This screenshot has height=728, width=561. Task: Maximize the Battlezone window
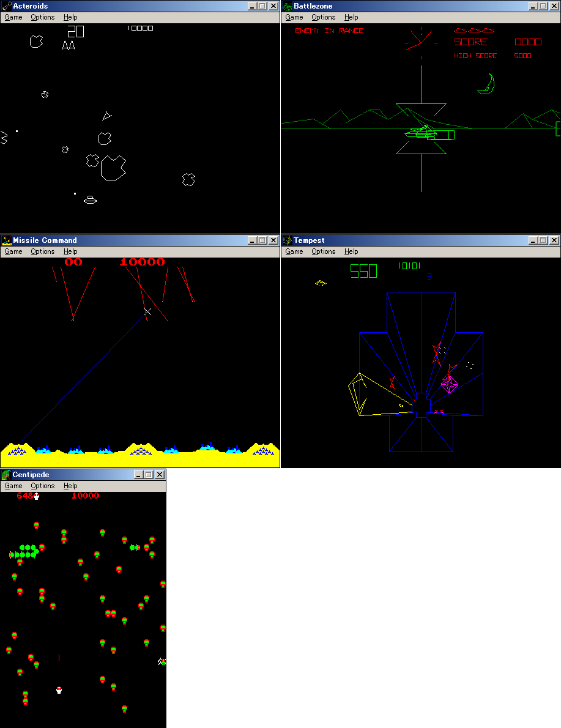tap(543, 6)
